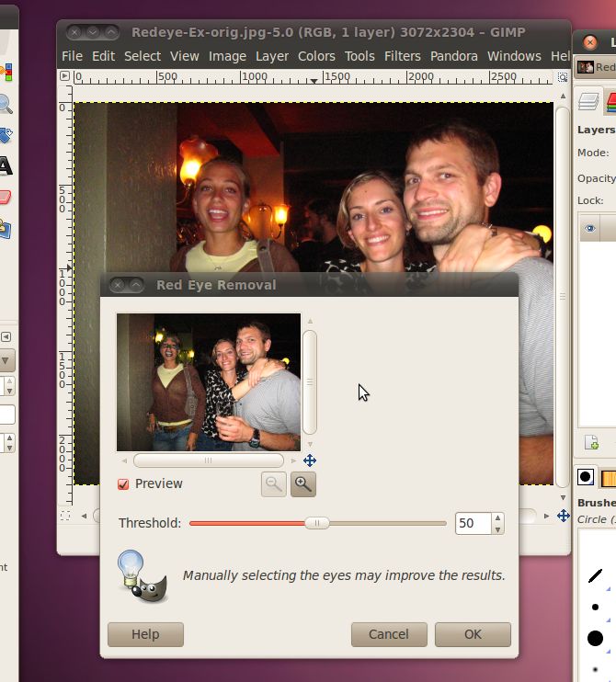Toggle quick mask at canvas bottom left
The image size is (616, 682).
coord(65,516)
